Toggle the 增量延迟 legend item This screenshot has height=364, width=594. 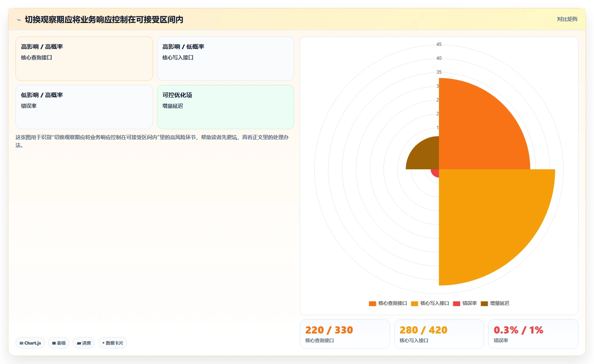pyautogui.click(x=495, y=303)
